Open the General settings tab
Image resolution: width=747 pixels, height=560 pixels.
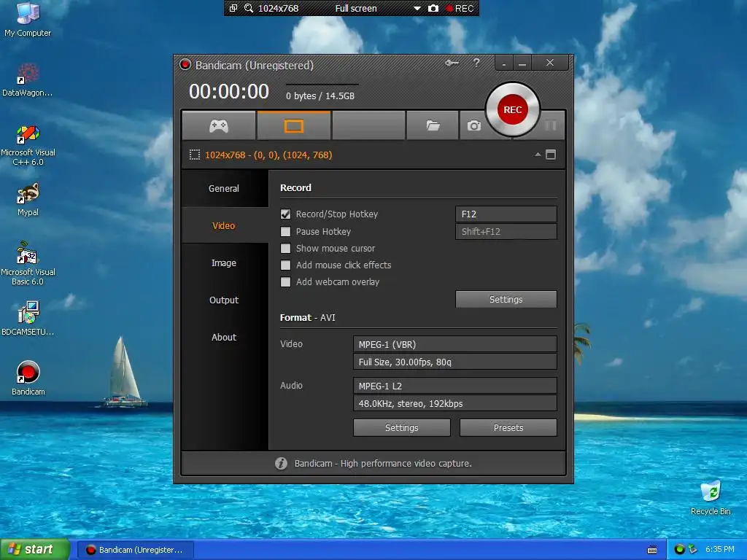coord(224,189)
